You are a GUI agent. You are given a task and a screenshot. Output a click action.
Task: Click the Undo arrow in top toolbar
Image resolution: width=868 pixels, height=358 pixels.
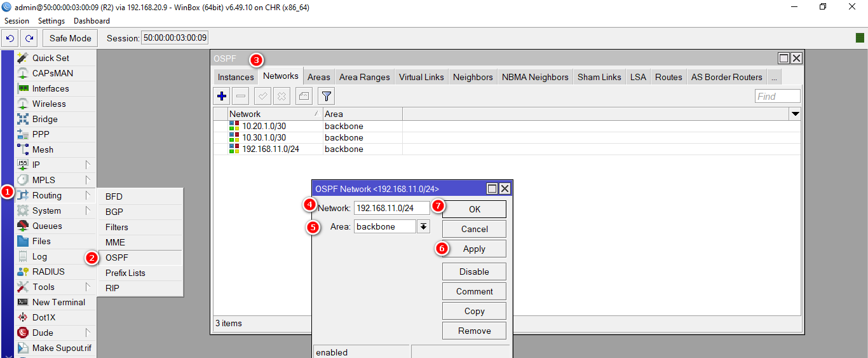pos(10,38)
